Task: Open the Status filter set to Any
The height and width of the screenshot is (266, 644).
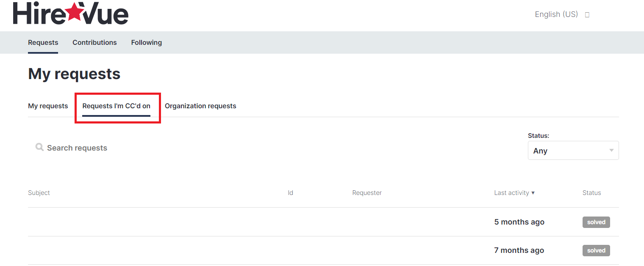Action: click(x=568, y=151)
